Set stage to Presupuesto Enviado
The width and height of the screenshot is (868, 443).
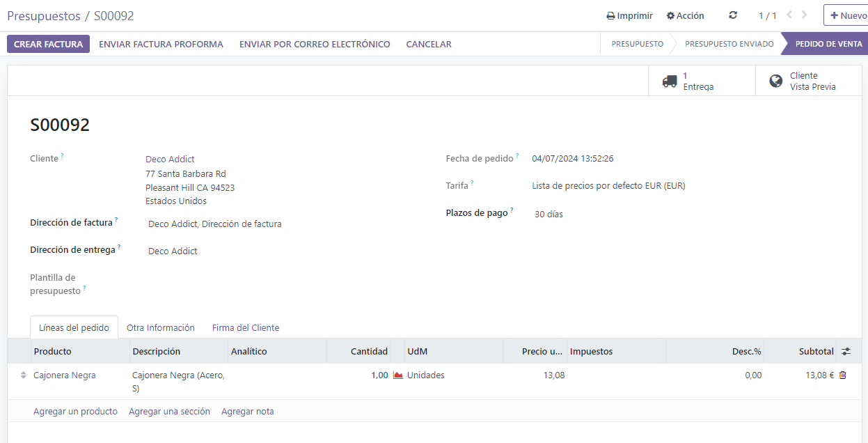tap(728, 43)
